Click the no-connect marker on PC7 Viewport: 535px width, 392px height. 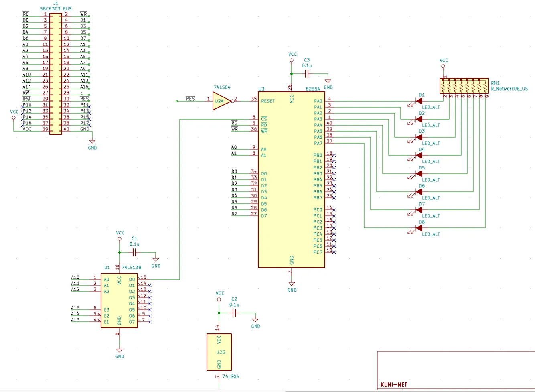click(x=334, y=252)
